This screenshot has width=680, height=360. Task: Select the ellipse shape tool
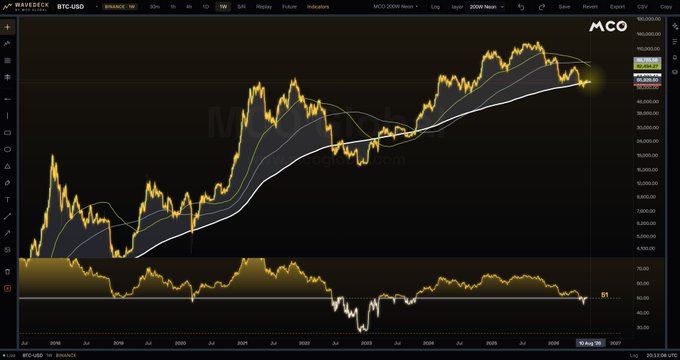(x=7, y=150)
